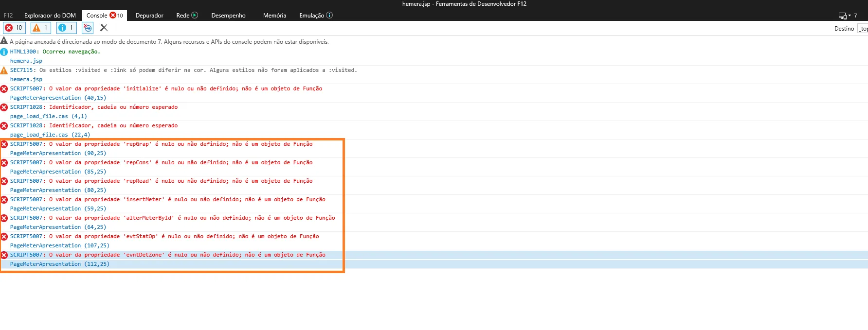
Task: Switch to the Explorador do DOM tab
Action: click(x=50, y=16)
